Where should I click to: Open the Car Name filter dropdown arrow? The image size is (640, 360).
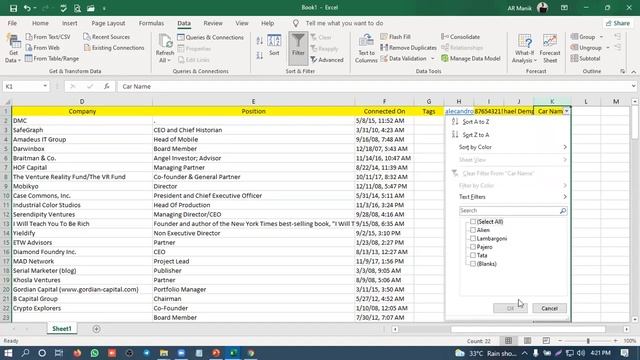click(x=567, y=111)
